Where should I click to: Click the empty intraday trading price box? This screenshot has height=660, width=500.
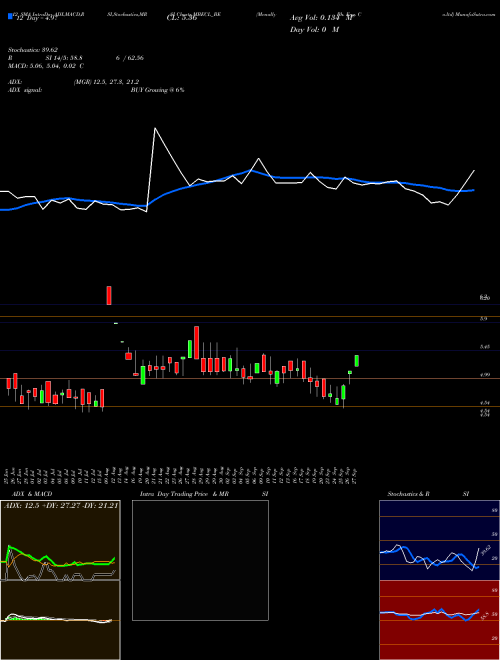[200, 560]
